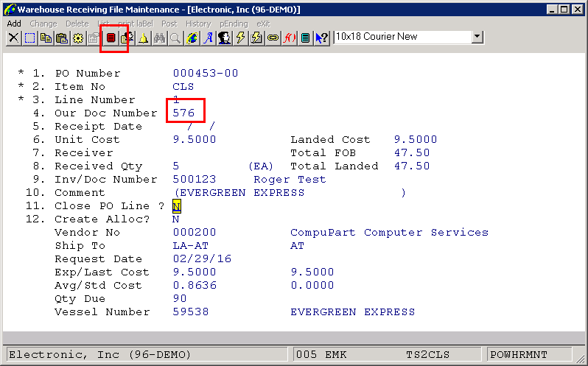The height and width of the screenshot is (366, 588).
Task: Click Received Qty value 5
Action: 176,166
